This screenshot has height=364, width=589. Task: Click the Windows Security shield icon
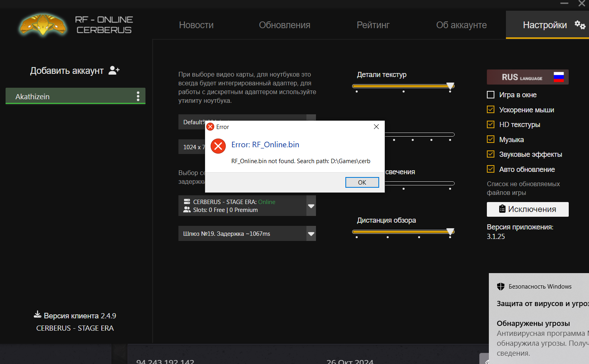click(x=500, y=287)
